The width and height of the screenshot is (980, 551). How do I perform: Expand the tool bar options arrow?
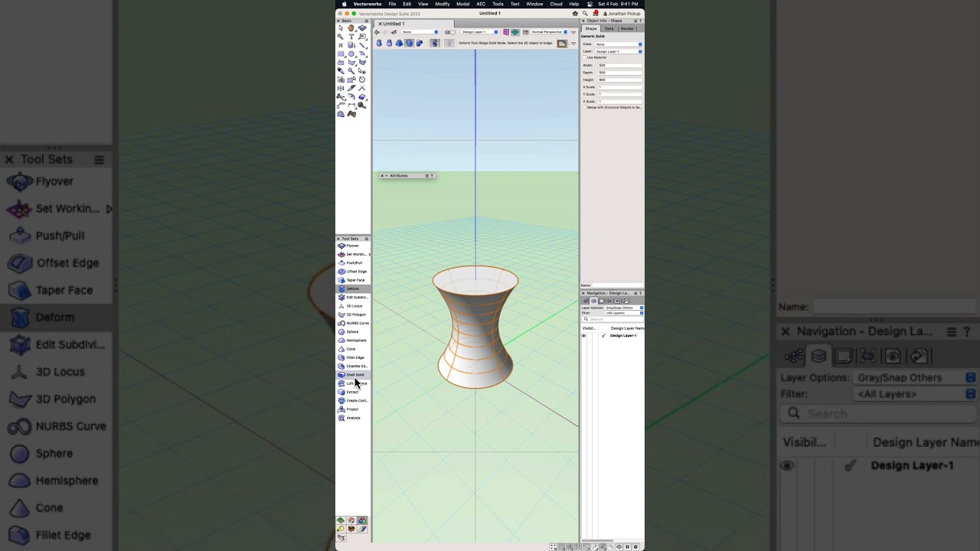click(573, 43)
